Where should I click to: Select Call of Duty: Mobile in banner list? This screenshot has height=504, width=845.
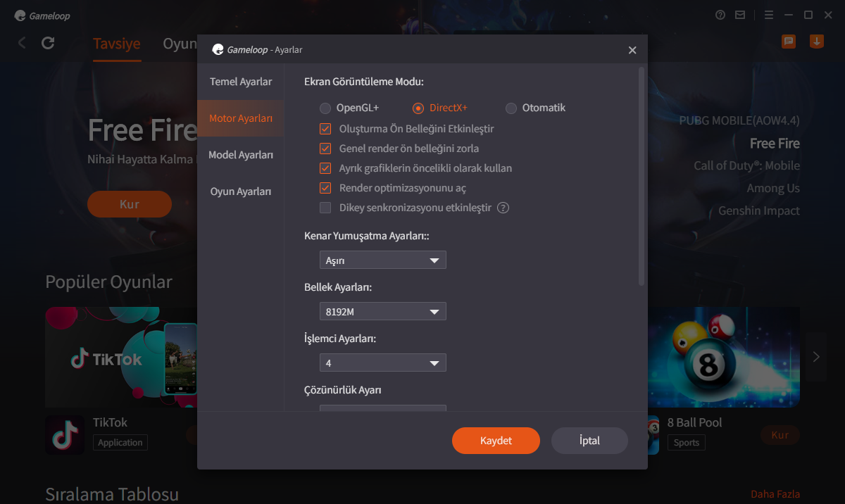tap(747, 165)
